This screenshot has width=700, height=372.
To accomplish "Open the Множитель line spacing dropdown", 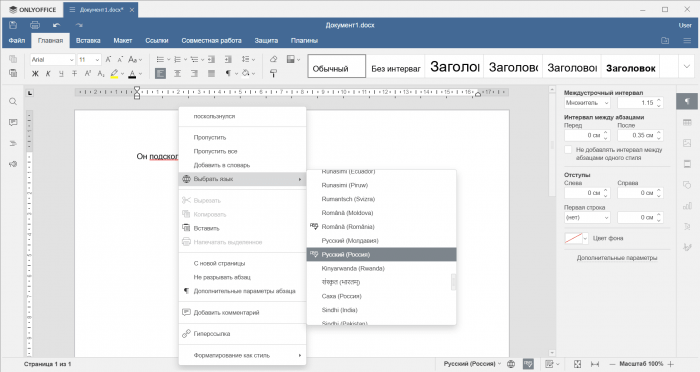I will 587,103.
